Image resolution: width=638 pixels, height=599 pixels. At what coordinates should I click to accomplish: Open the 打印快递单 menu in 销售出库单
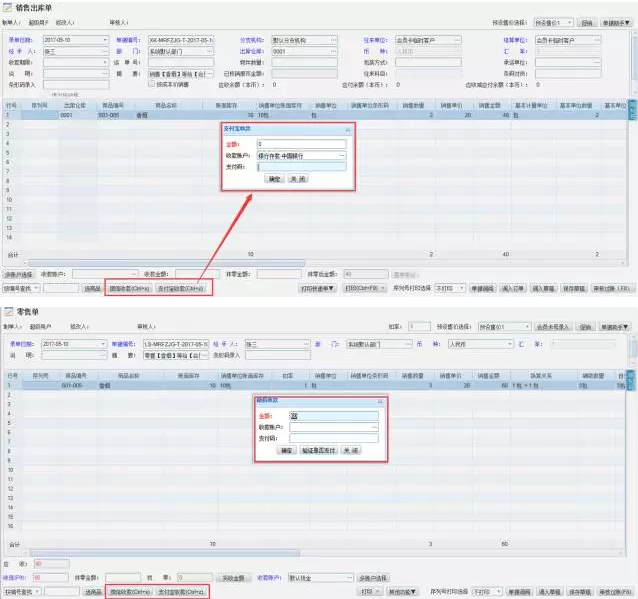pos(317,288)
